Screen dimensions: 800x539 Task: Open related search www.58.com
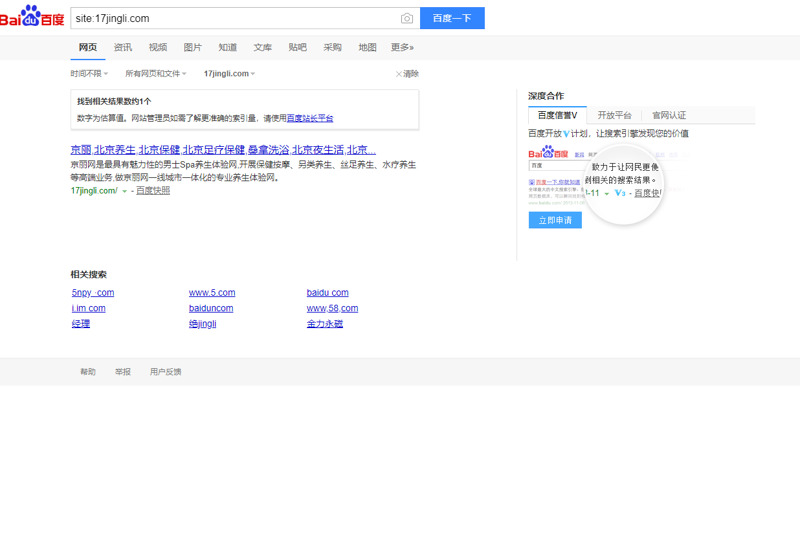pyautogui.click(x=332, y=308)
